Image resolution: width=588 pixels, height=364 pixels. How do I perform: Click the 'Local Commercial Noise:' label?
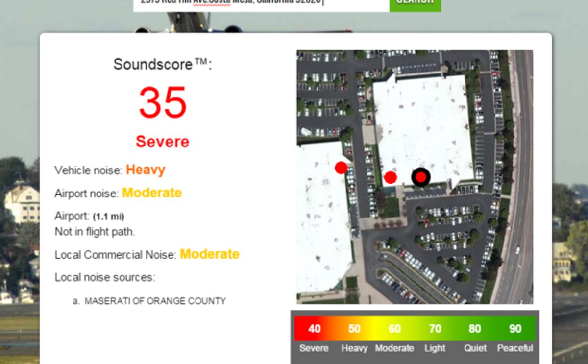coord(115,255)
